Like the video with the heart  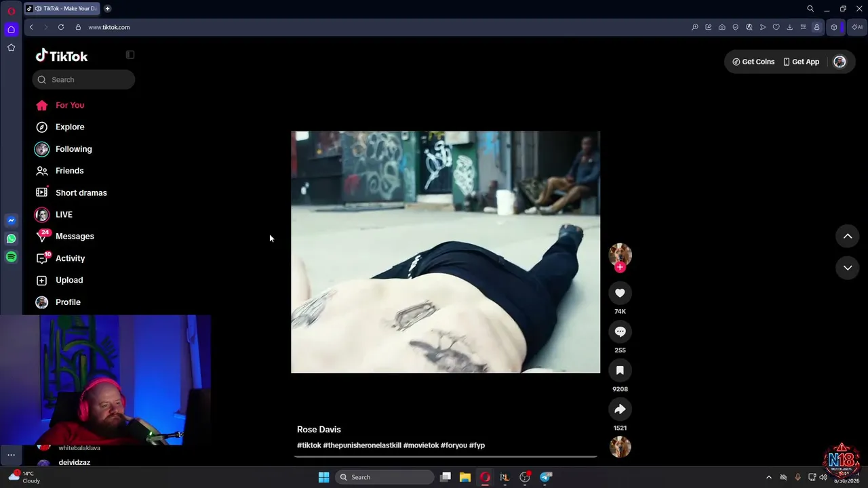[x=620, y=293]
